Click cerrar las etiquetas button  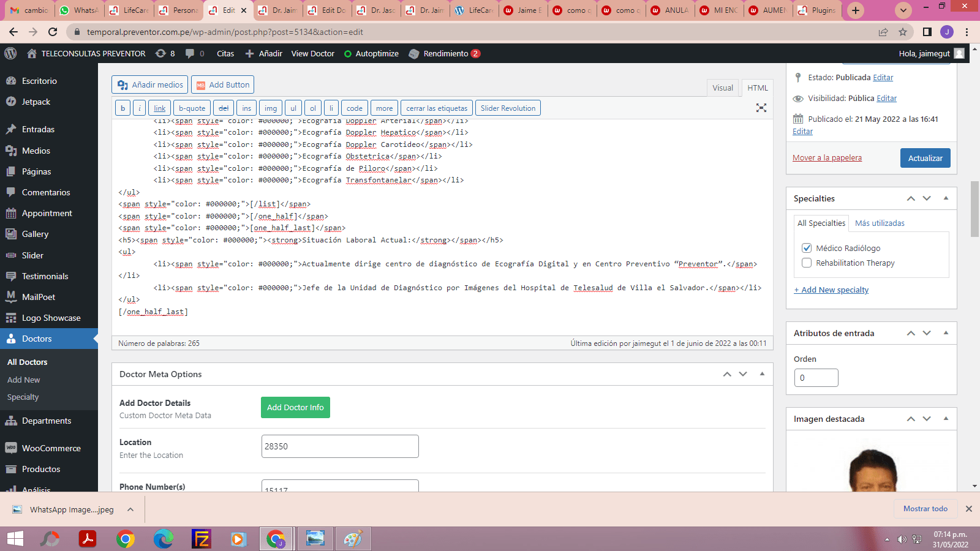click(x=437, y=108)
